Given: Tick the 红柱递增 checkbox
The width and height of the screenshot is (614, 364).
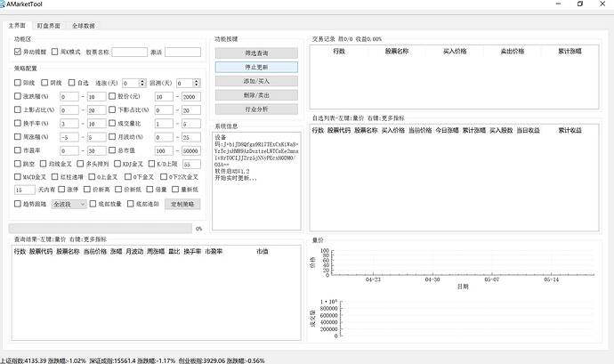Looking at the screenshot, I should [55, 177].
